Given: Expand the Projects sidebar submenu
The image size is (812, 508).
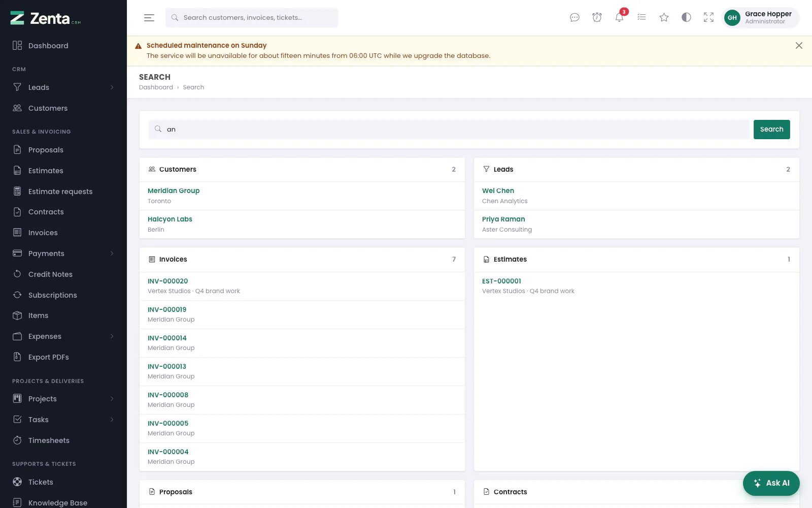Looking at the screenshot, I should click(63, 399).
